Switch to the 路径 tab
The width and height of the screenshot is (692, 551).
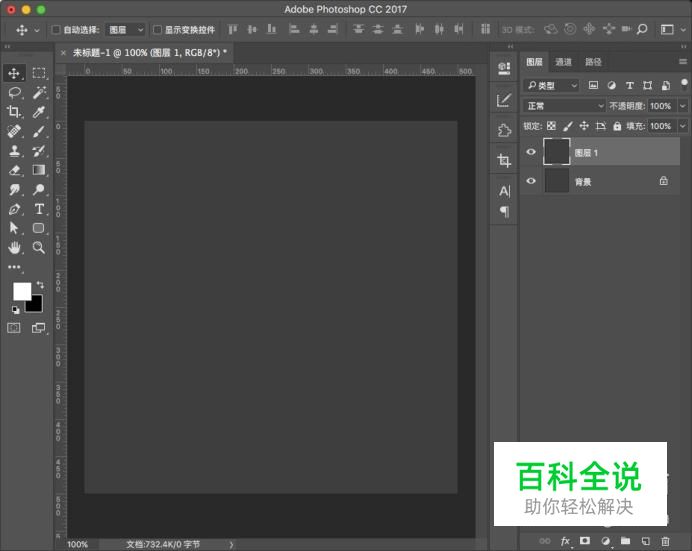(x=593, y=62)
